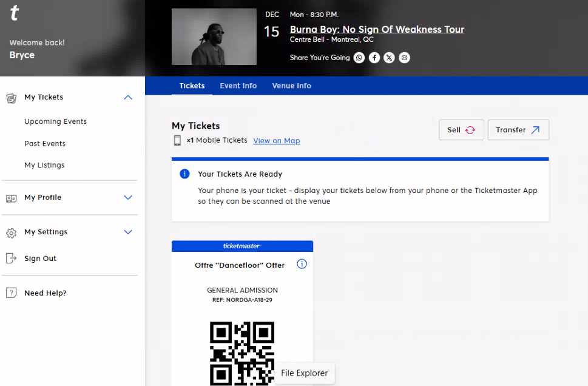Click the My Settings gear icon
Viewport: 588px width, 386px height.
(x=12, y=233)
